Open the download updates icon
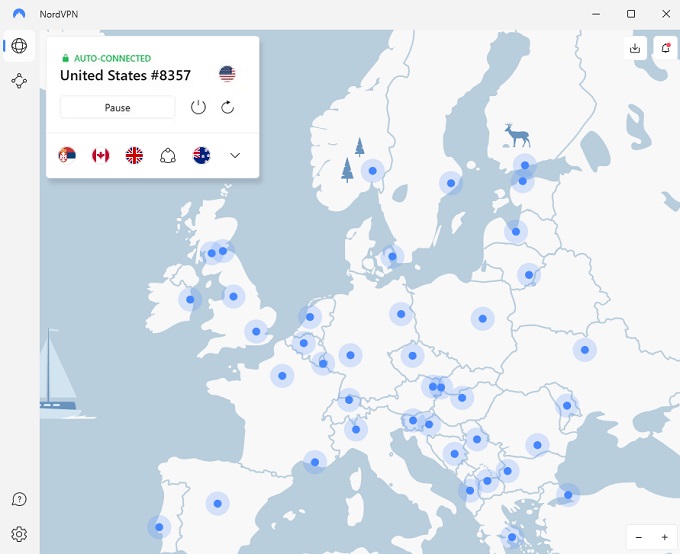The image size is (680, 554). (635, 48)
